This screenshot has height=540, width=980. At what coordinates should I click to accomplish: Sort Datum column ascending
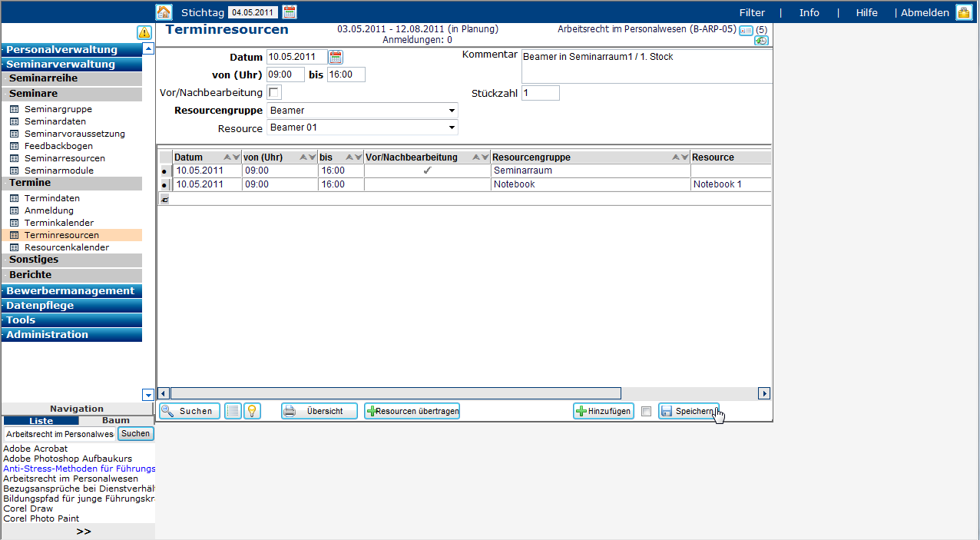[227, 157]
